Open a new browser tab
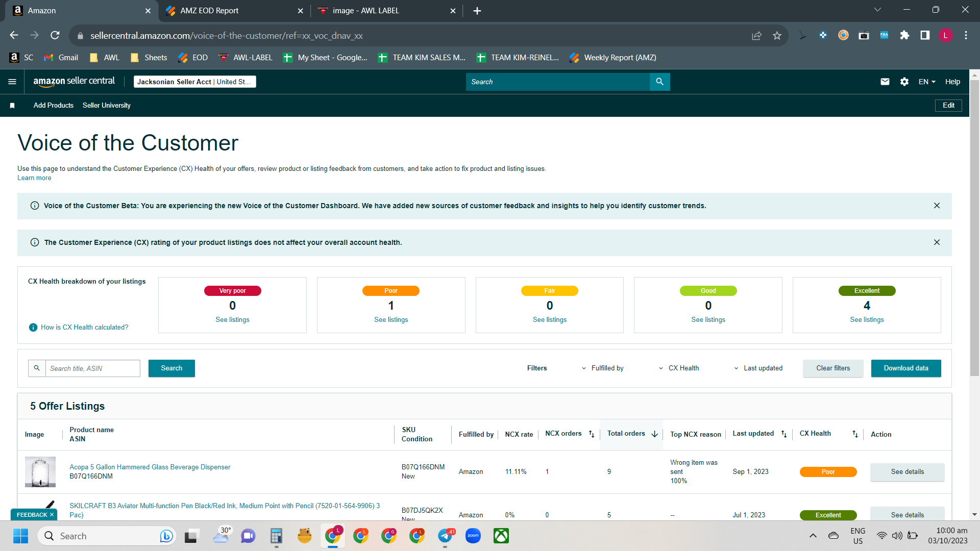 [477, 11]
